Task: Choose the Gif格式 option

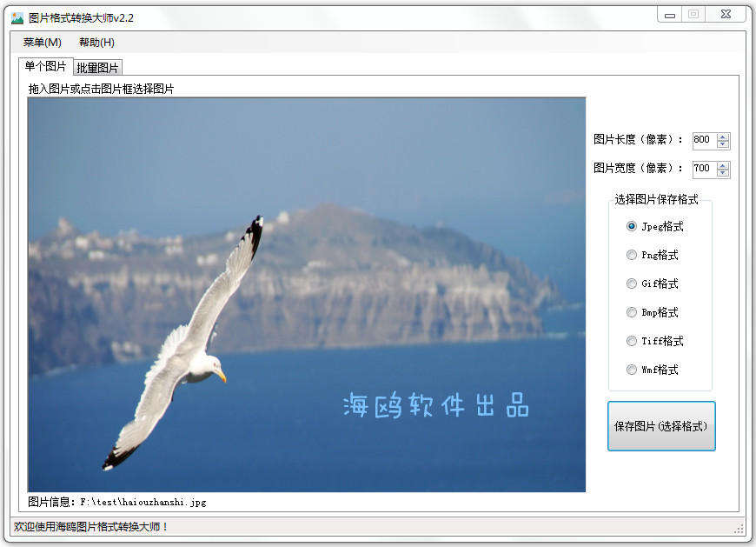Action: click(632, 284)
